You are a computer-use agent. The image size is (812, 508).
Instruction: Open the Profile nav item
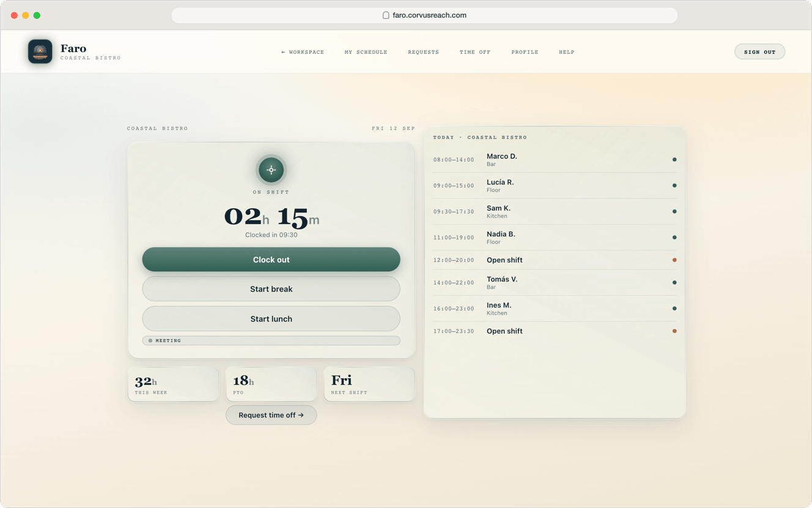[525, 52]
